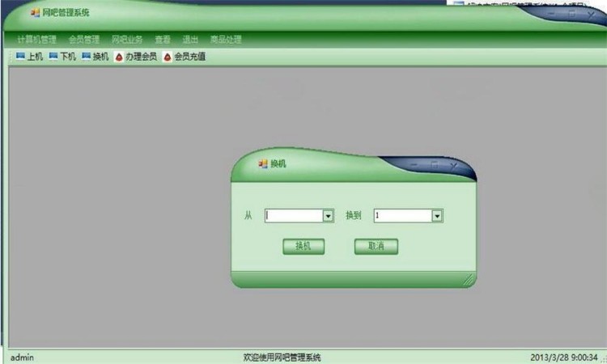This screenshot has height=364, width=607.
Task: Confirm with the 换机 button in dialog
Action: (303, 247)
